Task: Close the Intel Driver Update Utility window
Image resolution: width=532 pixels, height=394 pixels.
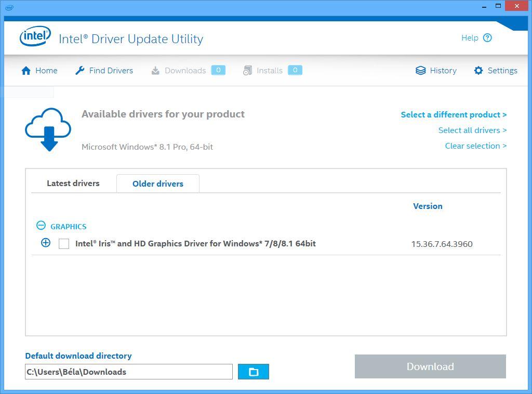Action: pos(517,6)
